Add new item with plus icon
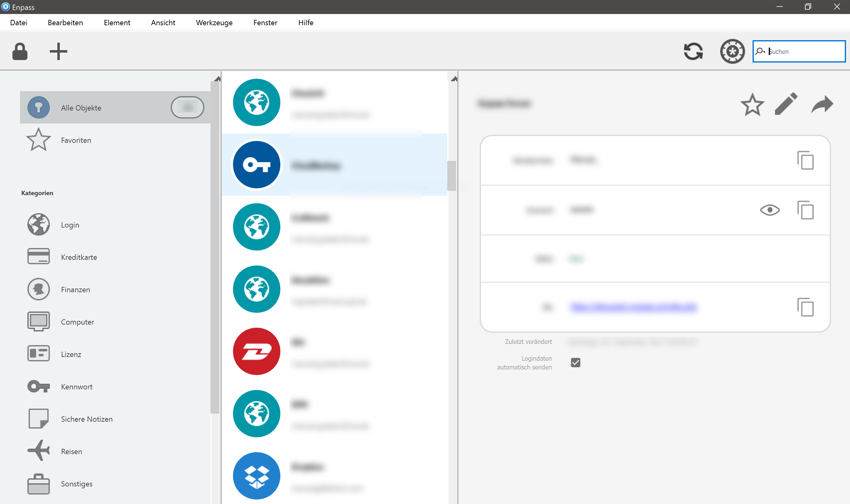The height and width of the screenshot is (504, 850). (58, 51)
